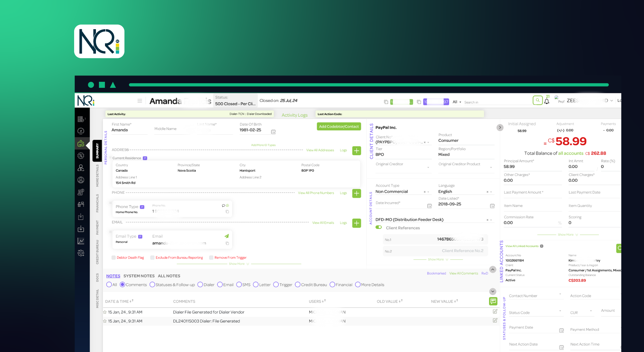Image resolution: width=644 pixels, height=352 pixels.
Task: Switch to the SYSTEM NOTES tab
Action: [x=139, y=276]
